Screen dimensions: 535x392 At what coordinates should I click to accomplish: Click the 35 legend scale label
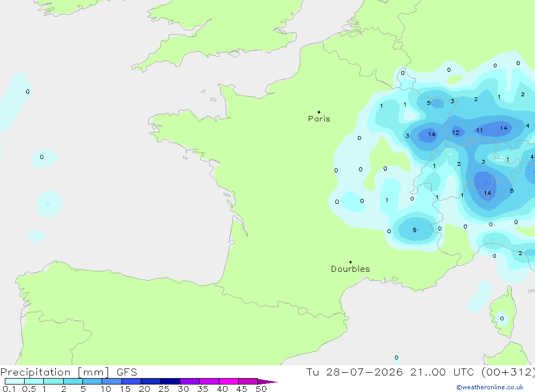pyautogui.click(x=203, y=389)
